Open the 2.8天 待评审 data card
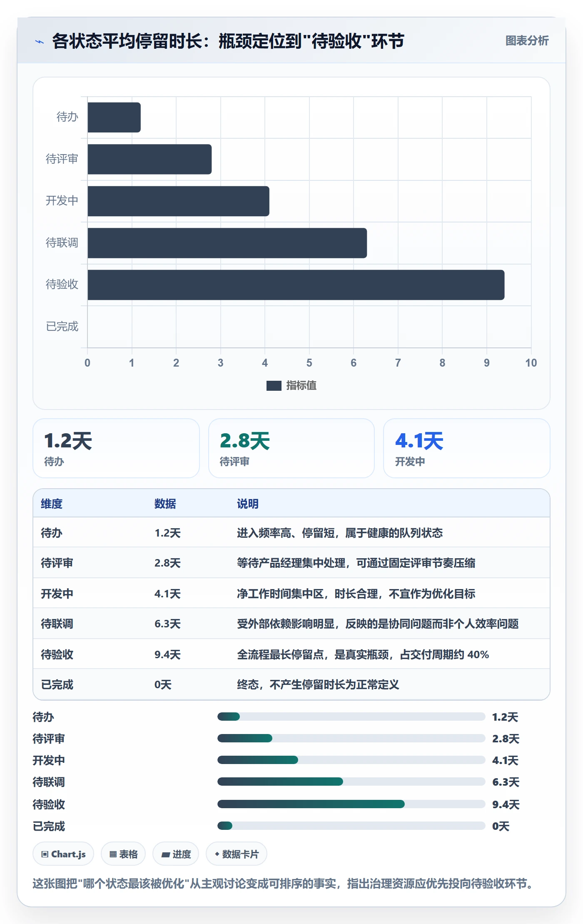The height and width of the screenshot is (924, 583). pyautogui.click(x=291, y=448)
